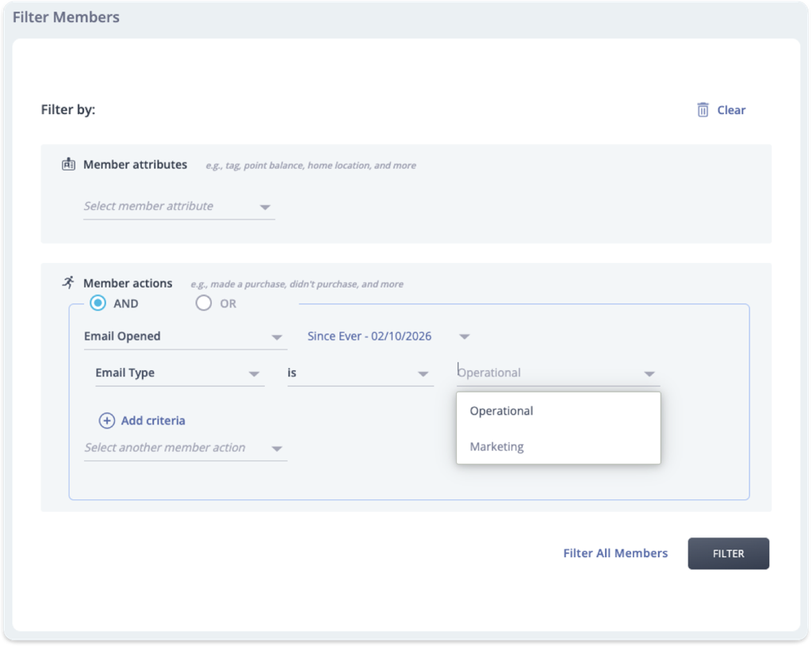Expand the Email Type criteria dropdown
Viewport: 812px width, 646px height.
coord(178,373)
